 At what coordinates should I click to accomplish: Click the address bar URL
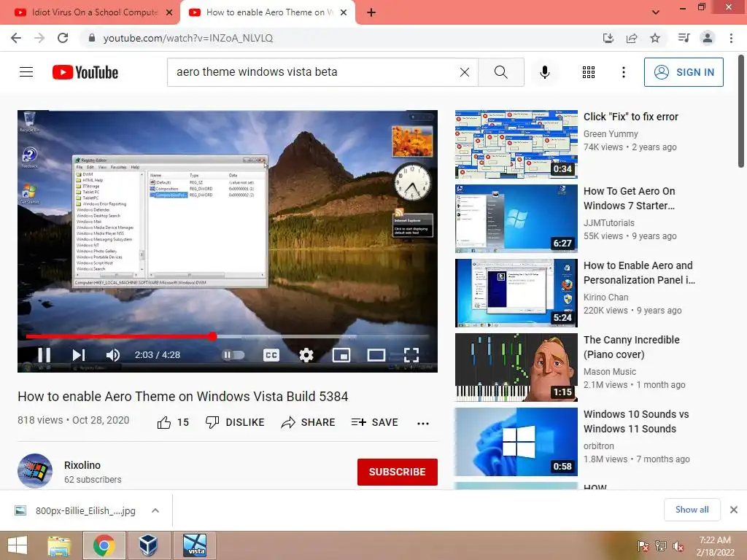pos(188,38)
